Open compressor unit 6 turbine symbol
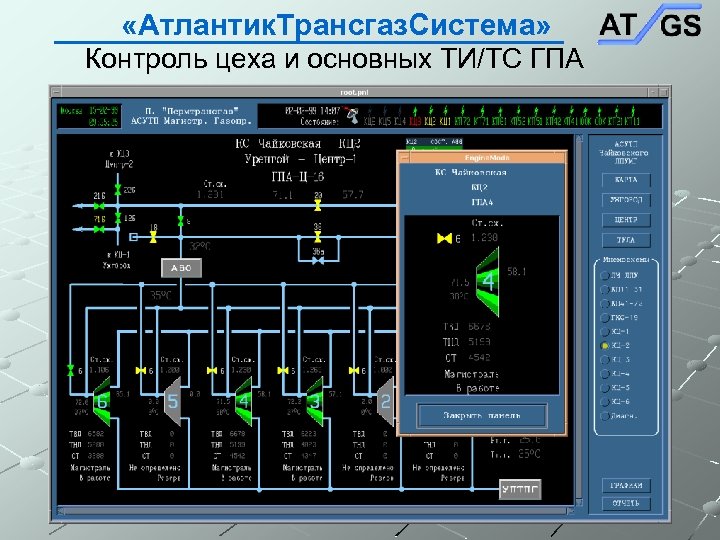The image size is (720, 540). click(101, 402)
